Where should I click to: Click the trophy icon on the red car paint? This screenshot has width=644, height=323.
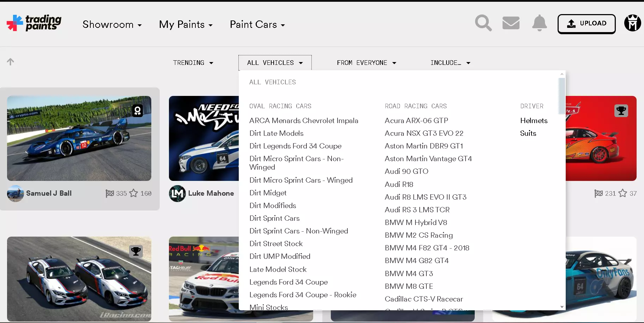621,111
